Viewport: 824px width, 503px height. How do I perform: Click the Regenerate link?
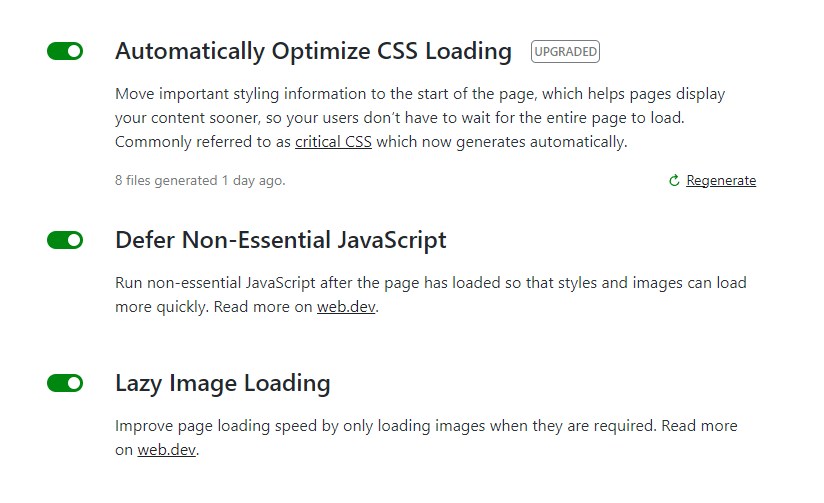point(721,180)
